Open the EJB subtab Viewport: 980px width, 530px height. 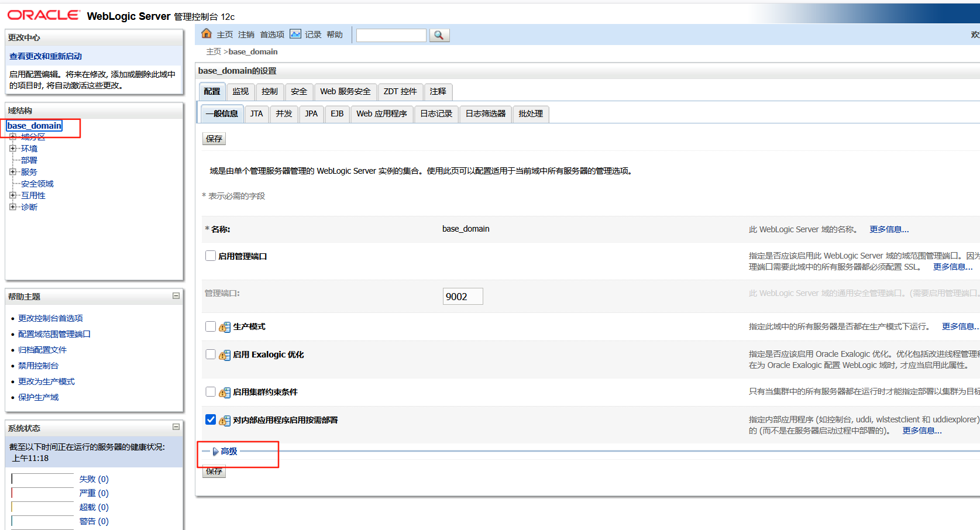(x=337, y=114)
